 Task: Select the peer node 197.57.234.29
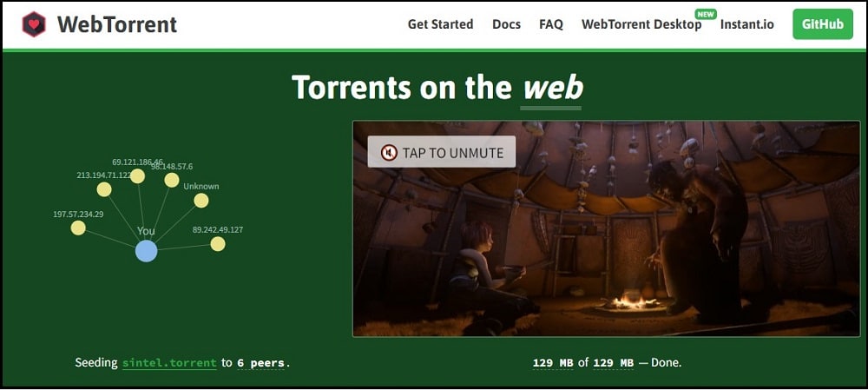coord(78,228)
